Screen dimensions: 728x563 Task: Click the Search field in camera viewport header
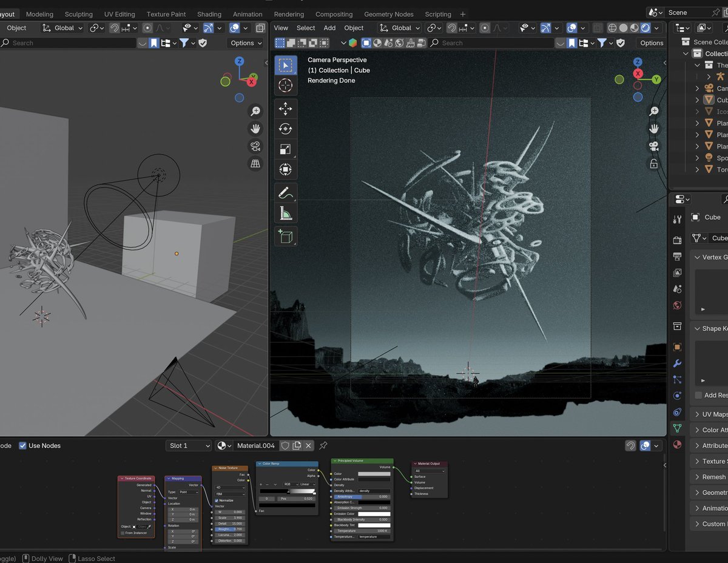click(491, 43)
